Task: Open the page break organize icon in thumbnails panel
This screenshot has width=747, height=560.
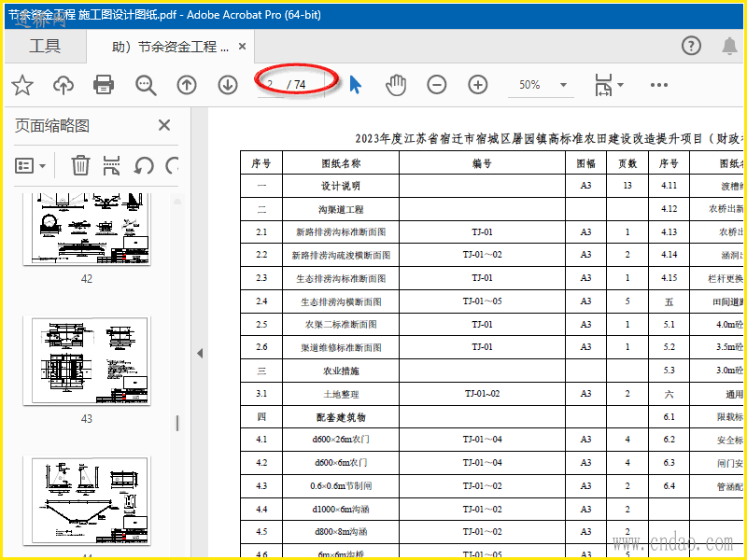Action: [x=111, y=166]
